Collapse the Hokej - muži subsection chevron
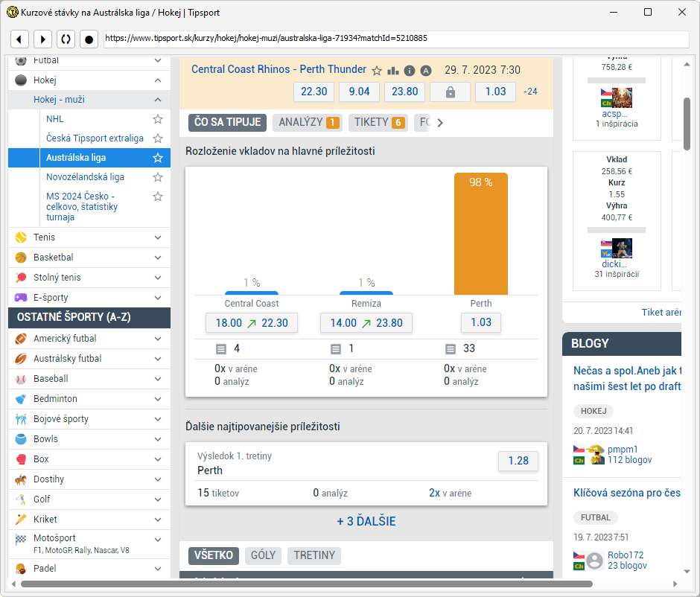Viewport: 700px width, 597px height. pos(158,100)
